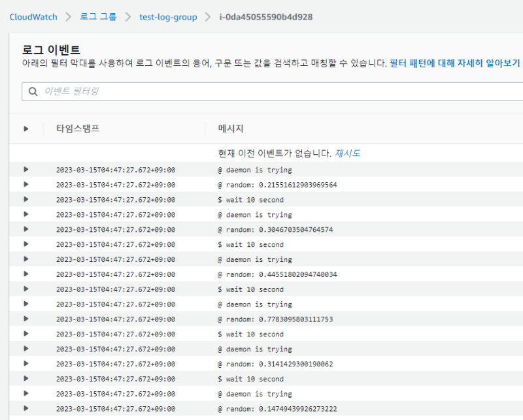This screenshot has height=420, width=523.
Task: Go to 로그 그룹 breadcrumb
Action: tap(98, 17)
